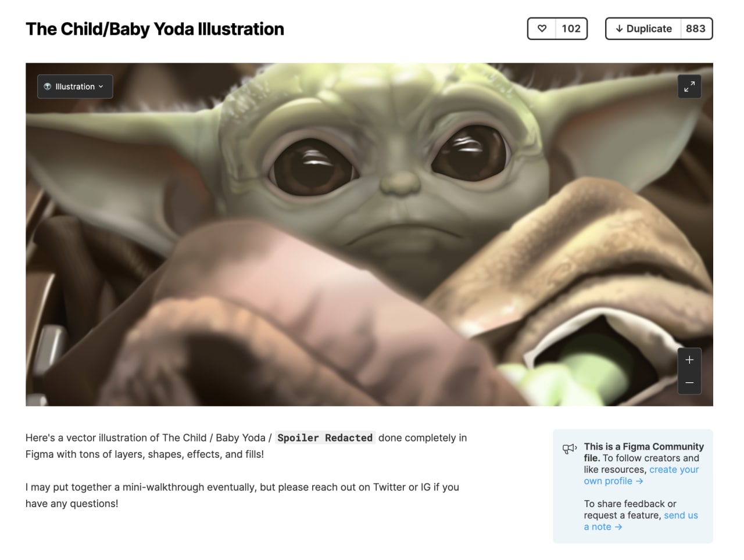Viewport: 744px width, 560px height.
Task: Open the send us a note link
Action: [x=641, y=521]
